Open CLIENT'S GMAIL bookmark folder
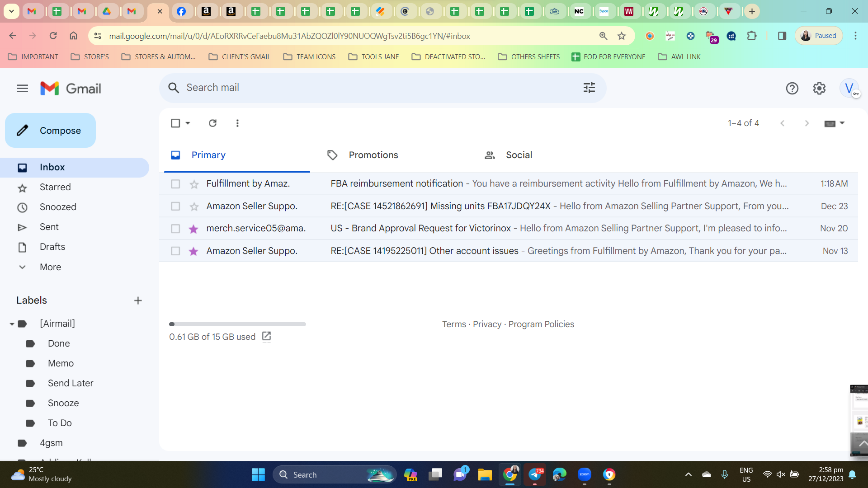Image resolution: width=868 pixels, height=488 pixels. (x=239, y=57)
